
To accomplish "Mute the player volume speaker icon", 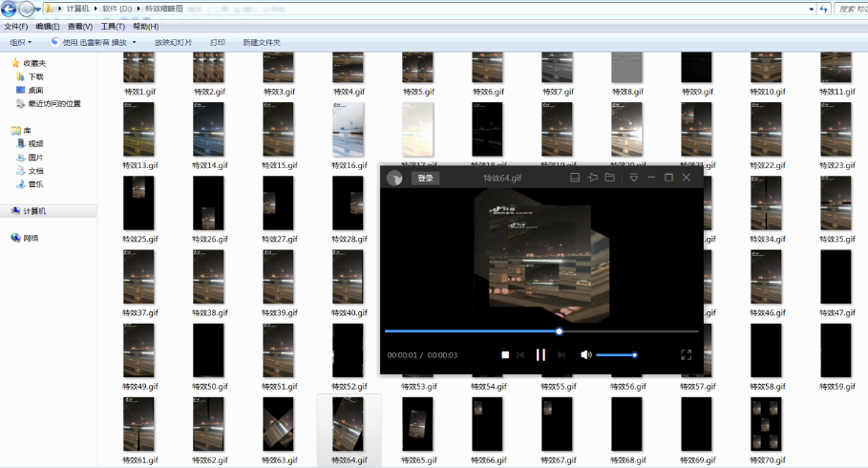I will point(586,354).
